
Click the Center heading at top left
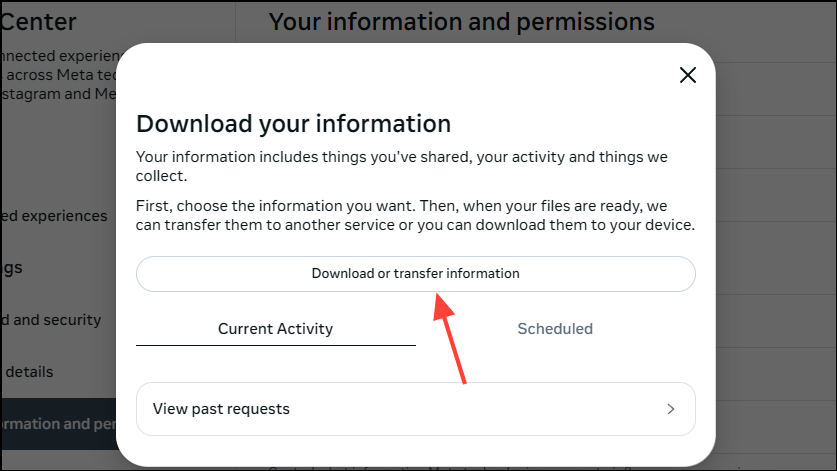[x=40, y=21]
